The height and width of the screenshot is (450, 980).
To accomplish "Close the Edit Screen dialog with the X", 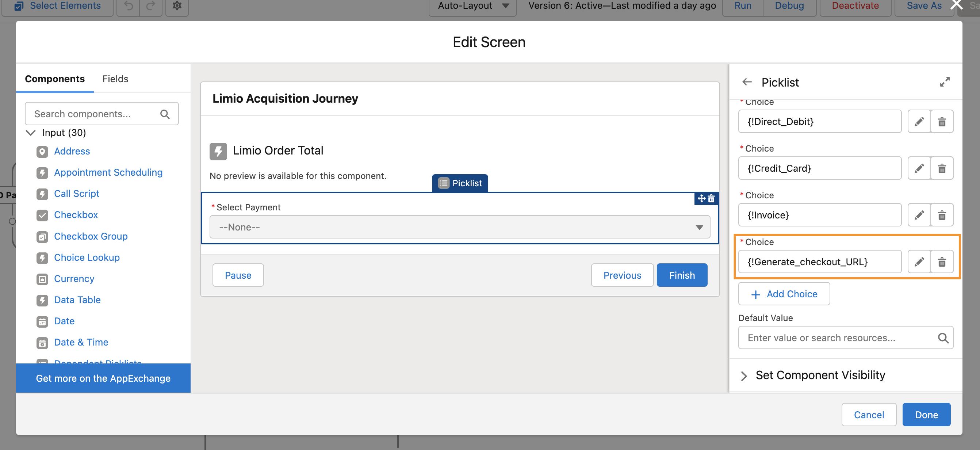I will [956, 5].
